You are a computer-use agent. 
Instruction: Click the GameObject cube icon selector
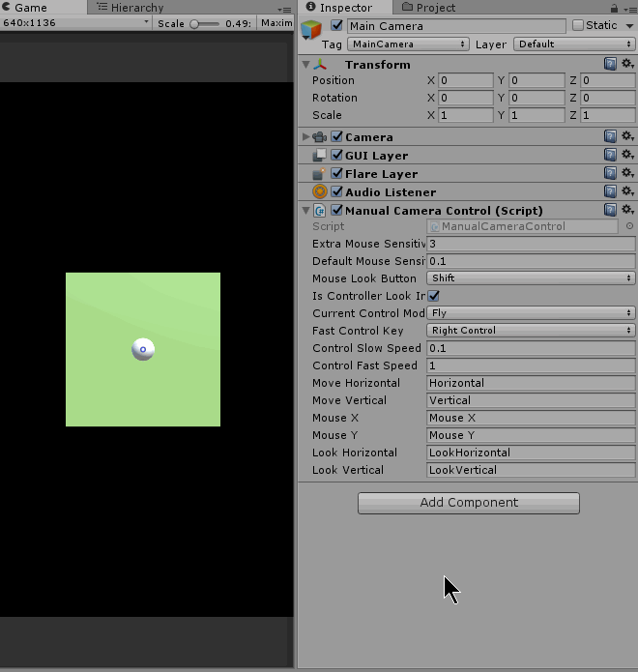[311, 30]
